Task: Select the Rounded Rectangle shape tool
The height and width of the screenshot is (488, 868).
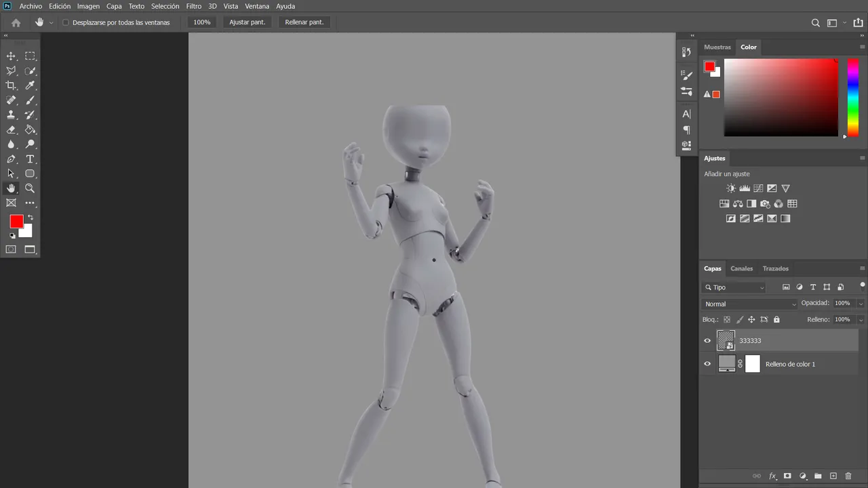Action: coord(30,174)
